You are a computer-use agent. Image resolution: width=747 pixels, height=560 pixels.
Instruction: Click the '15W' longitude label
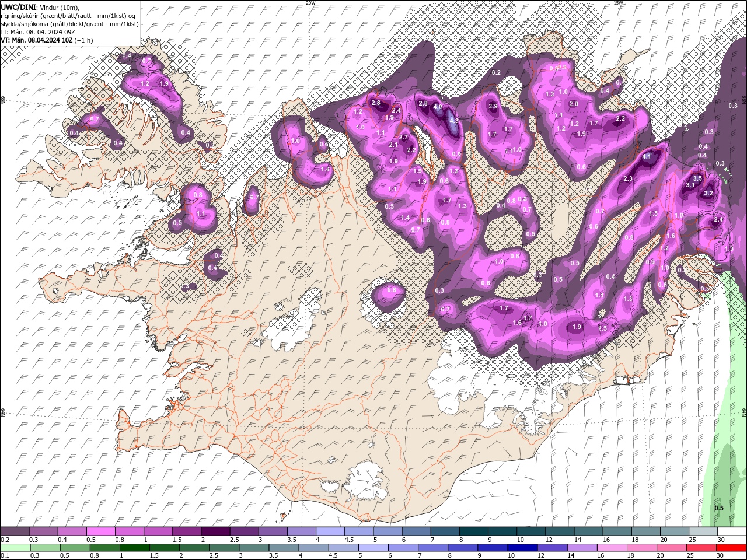[x=618, y=3]
